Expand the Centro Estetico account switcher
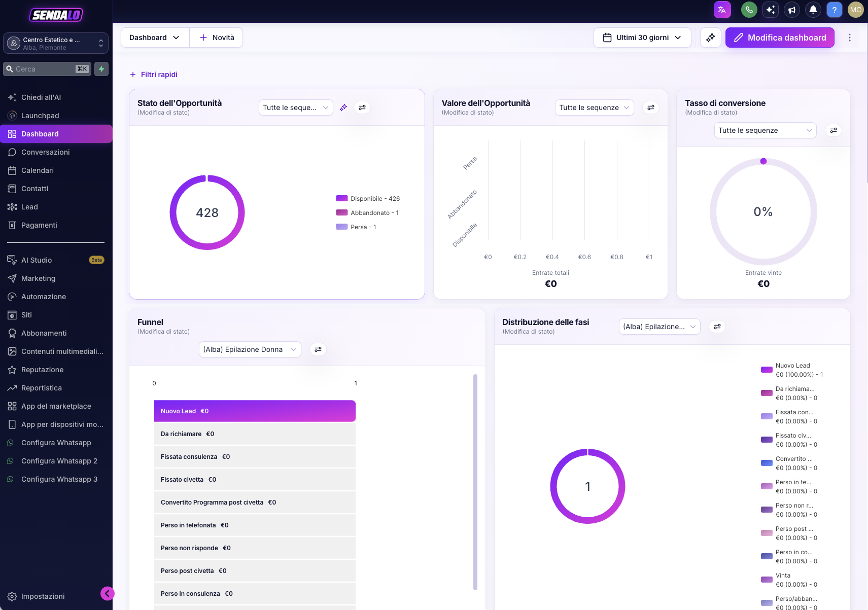The image size is (868, 610). pos(56,43)
